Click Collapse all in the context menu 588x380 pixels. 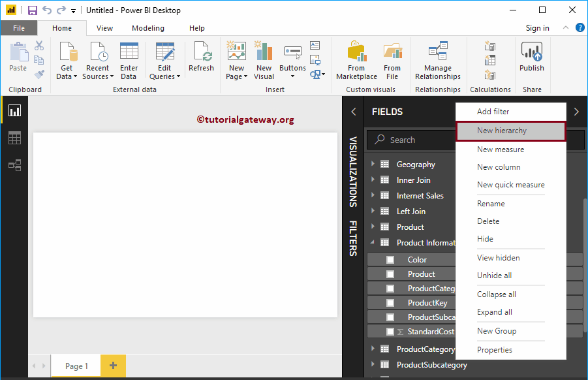pyautogui.click(x=497, y=294)
